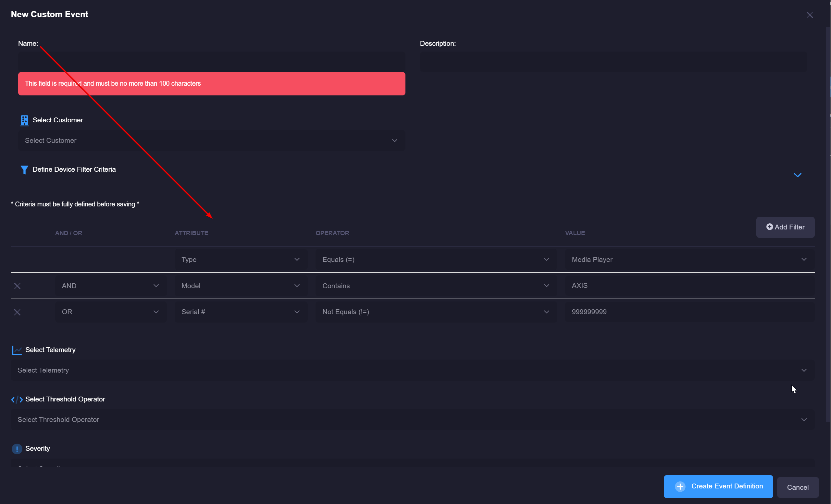
Task: Click the OPERATOR column header
Action: [332, 233]
